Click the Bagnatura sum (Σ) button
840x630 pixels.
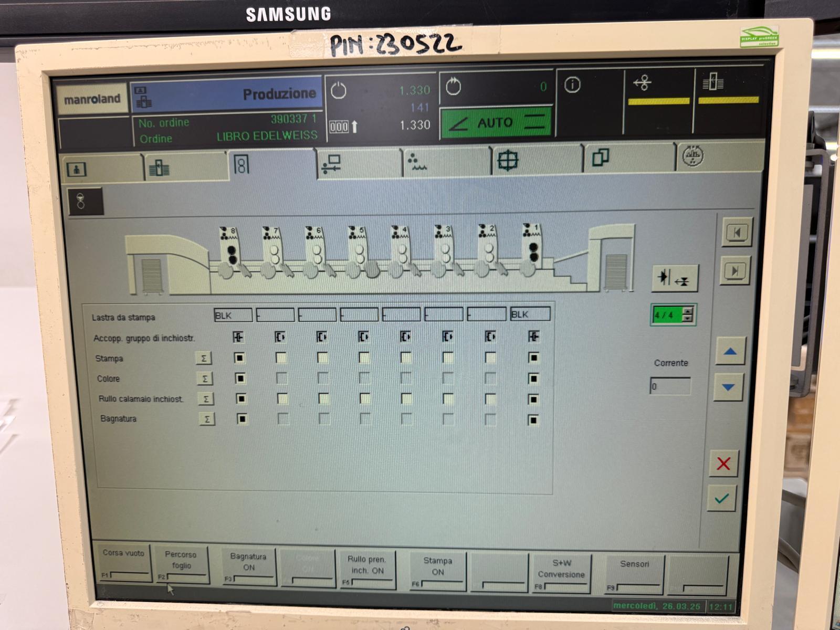click(x=207, y=419)
